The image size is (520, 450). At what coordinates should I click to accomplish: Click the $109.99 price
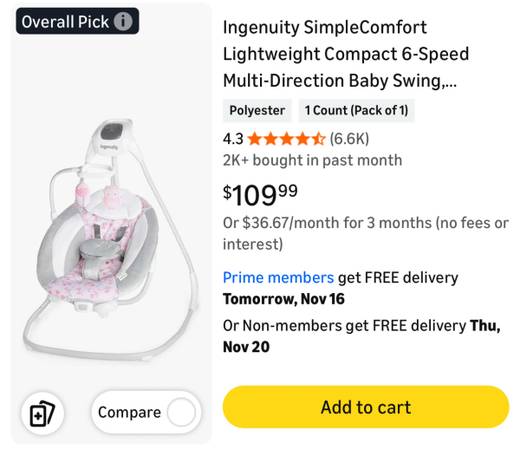click(x=260, y=195)
